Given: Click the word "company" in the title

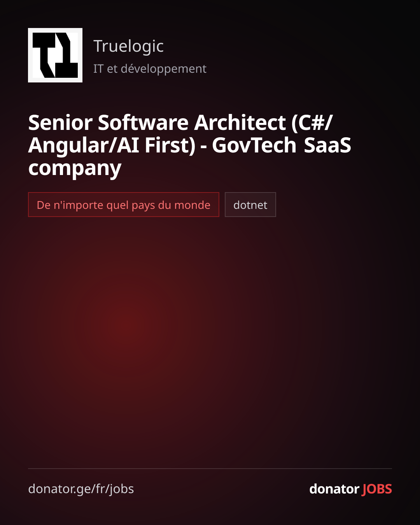Looking at the screenshot, I should [x=75, y=168].
